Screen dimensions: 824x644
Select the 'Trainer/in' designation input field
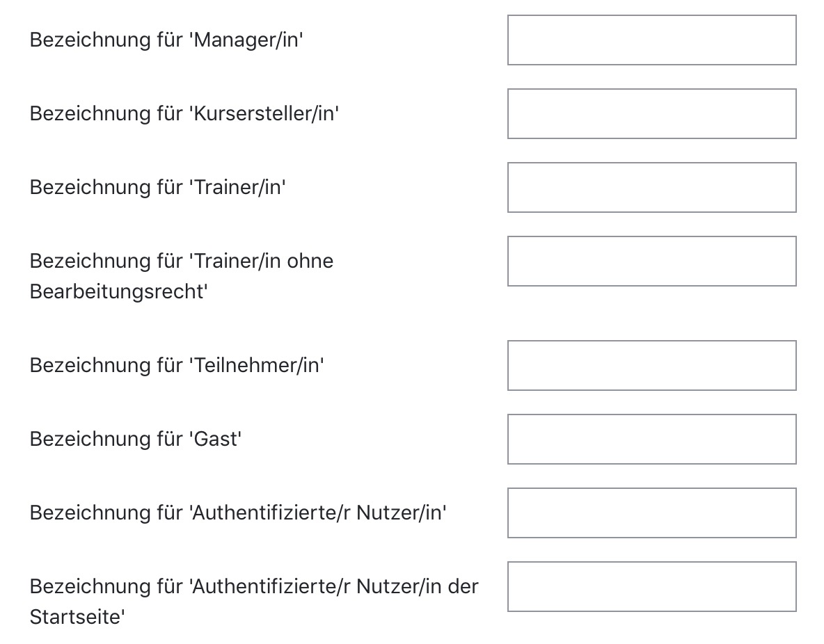coord(651,188)
